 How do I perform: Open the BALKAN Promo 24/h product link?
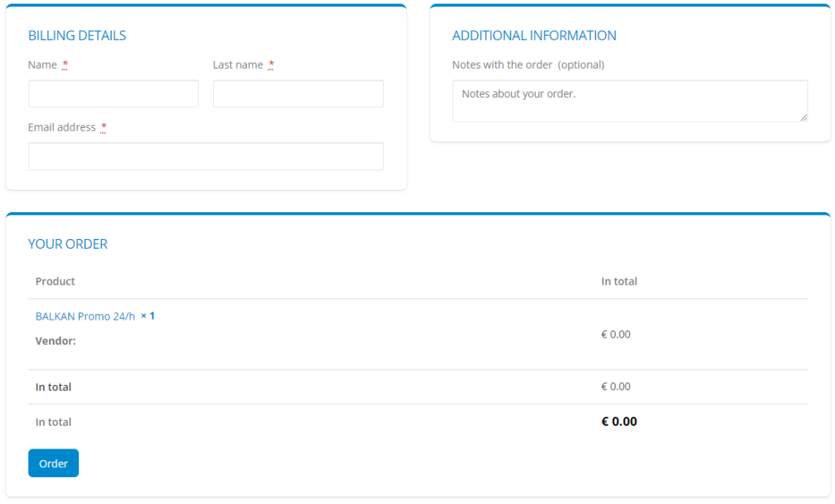tap(85, 316)
